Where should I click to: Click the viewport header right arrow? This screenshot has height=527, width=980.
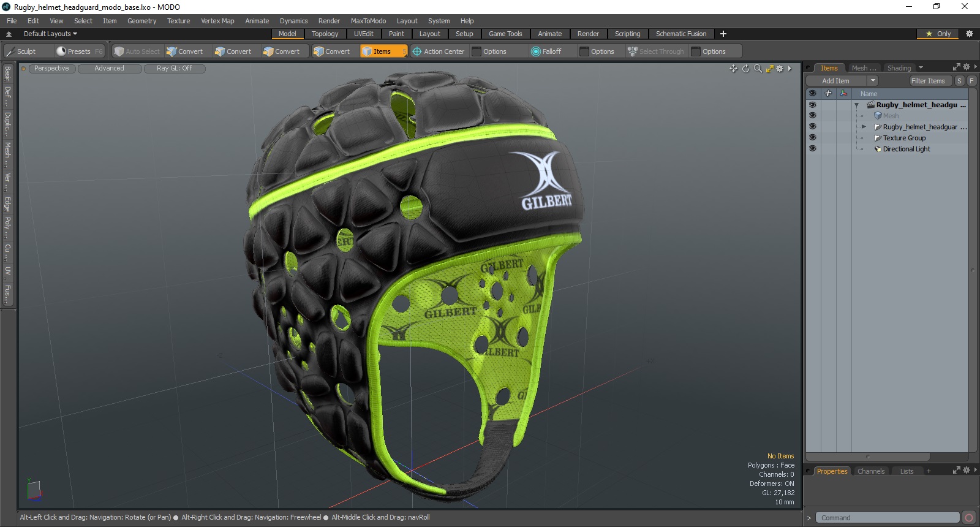[790, 69]
